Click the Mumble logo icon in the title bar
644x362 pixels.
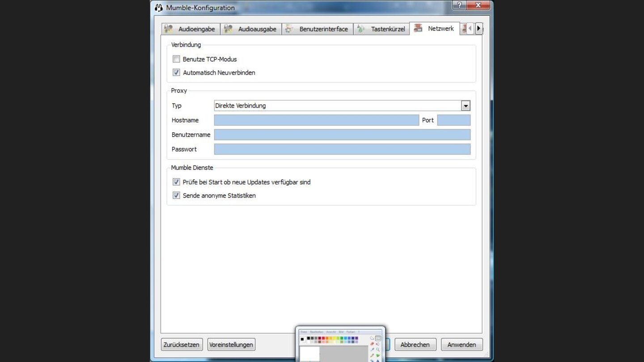tap(158, 8)
